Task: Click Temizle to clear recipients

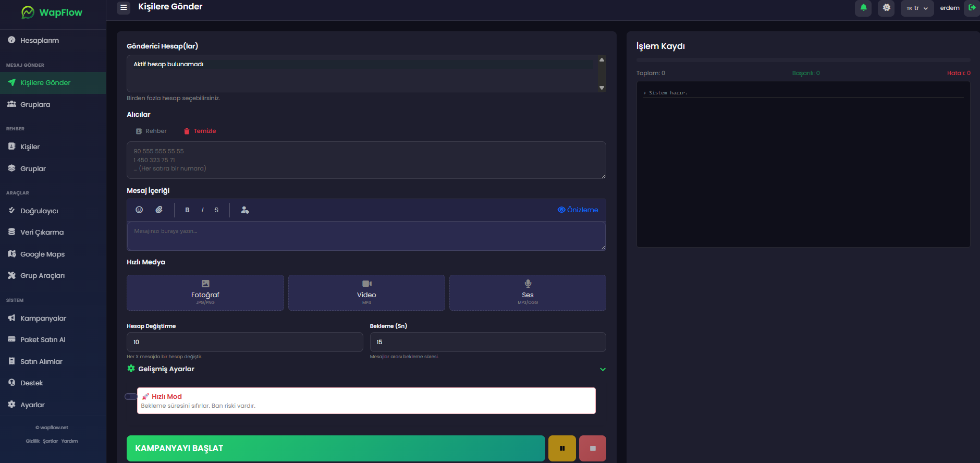Action: [x=200, y=131]
